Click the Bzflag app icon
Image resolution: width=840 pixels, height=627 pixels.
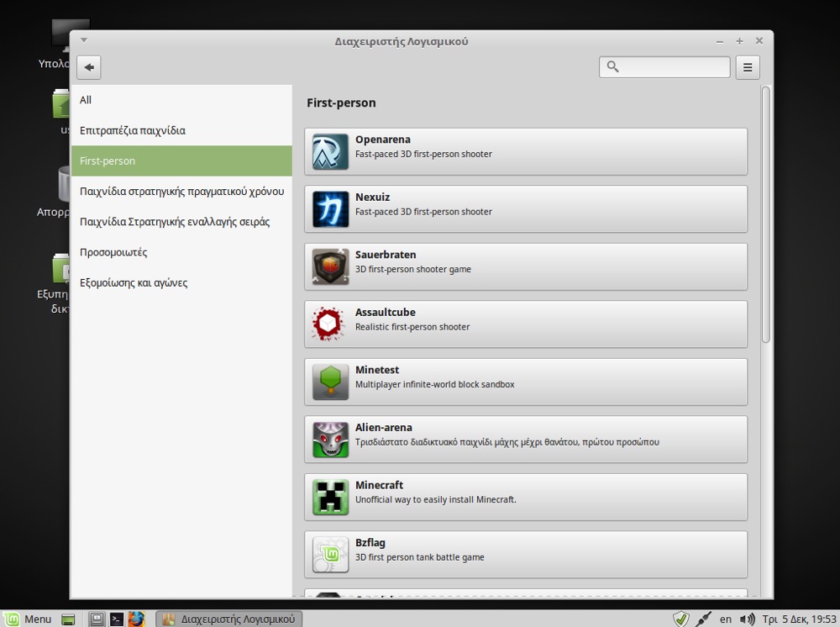(x=330, y=555)
